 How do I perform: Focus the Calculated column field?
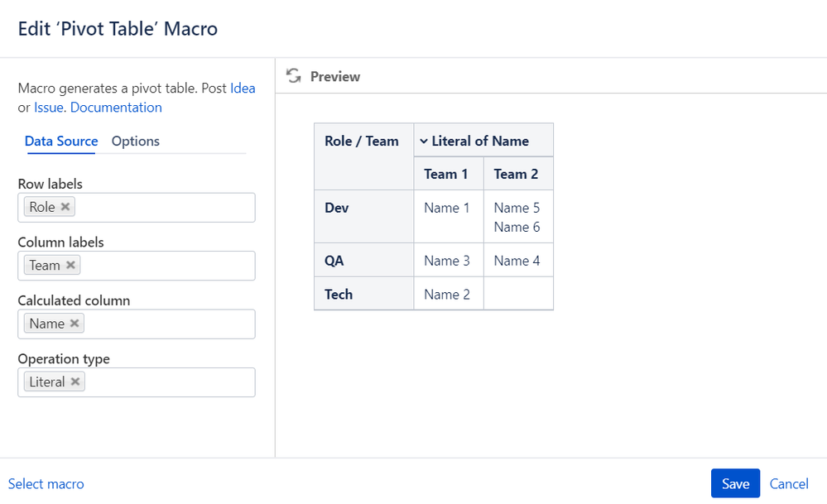point(166,324)
